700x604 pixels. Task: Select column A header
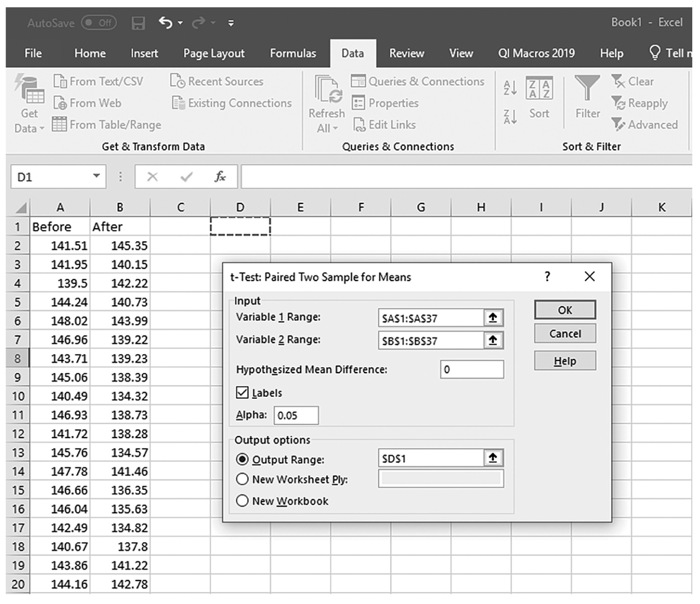pos(60,208)
